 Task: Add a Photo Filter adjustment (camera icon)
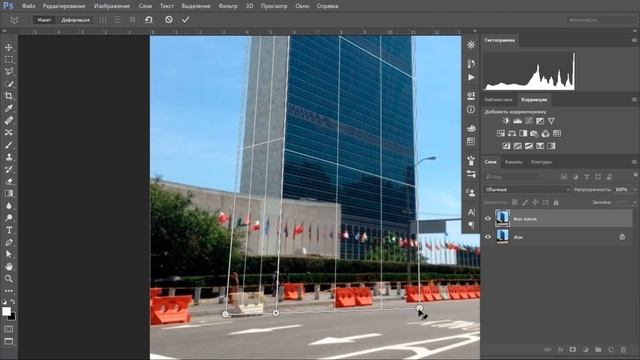(x=534, y=133)
